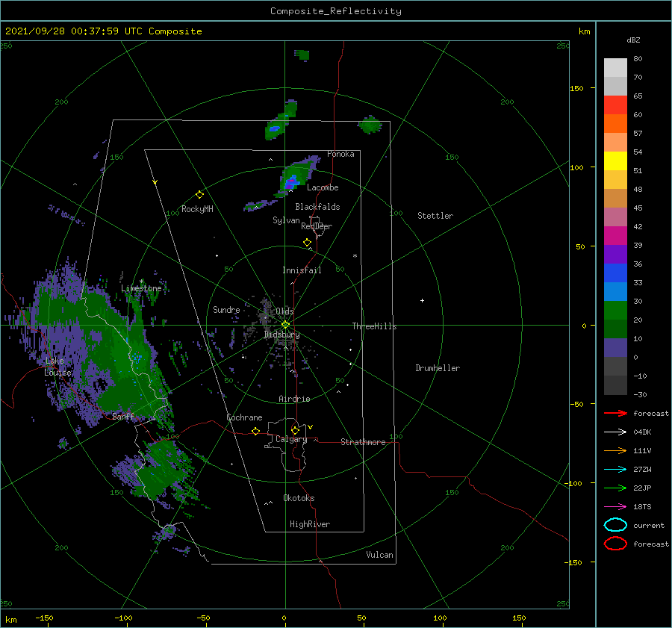This screenshot has width=672, height=628.
Task: Click the Banff label
Action: click(123, 417)
